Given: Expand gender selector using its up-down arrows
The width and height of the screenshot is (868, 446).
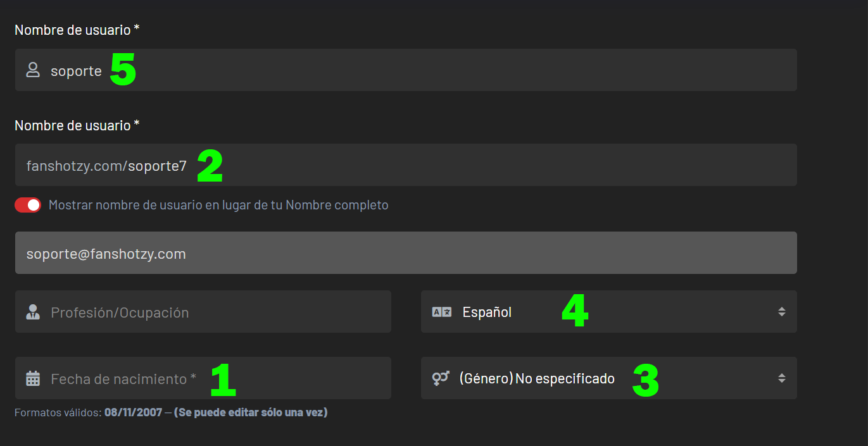Looking at the screenshot, I should click(782, 378).
